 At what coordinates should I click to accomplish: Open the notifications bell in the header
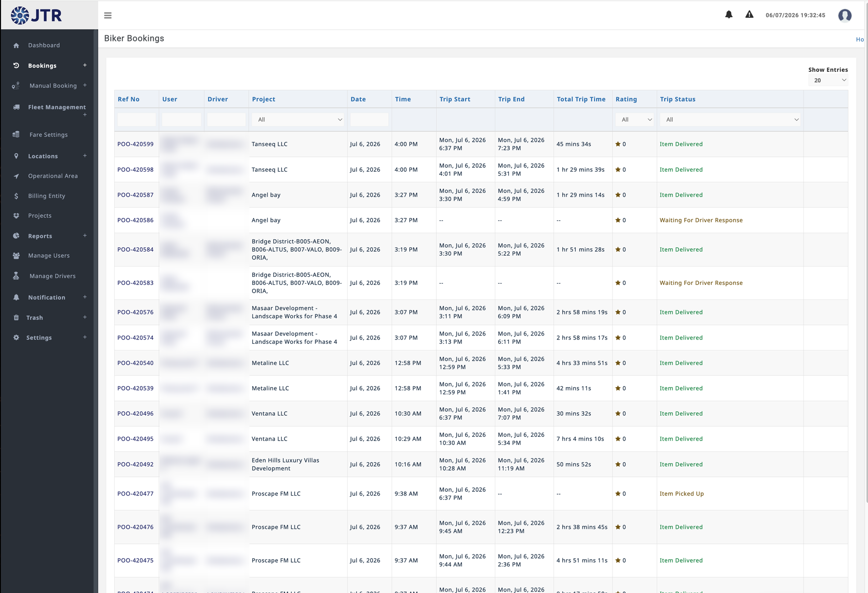pos(729,14)
